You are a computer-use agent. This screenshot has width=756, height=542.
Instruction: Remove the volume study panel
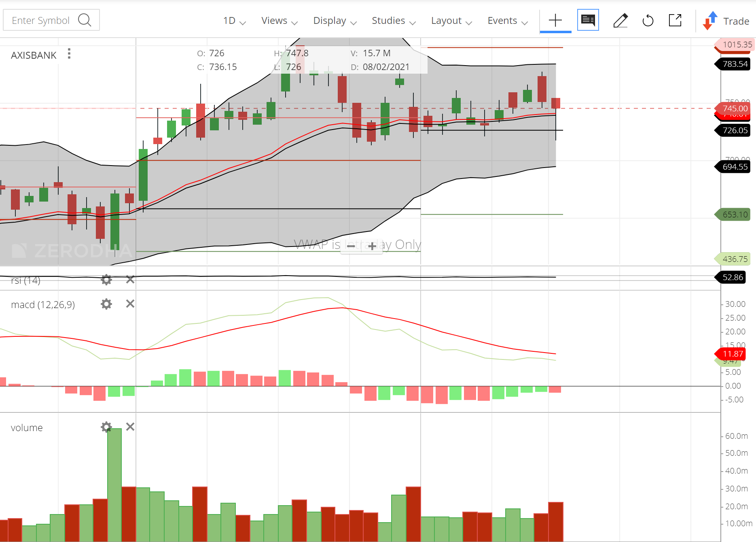[130, 427]
